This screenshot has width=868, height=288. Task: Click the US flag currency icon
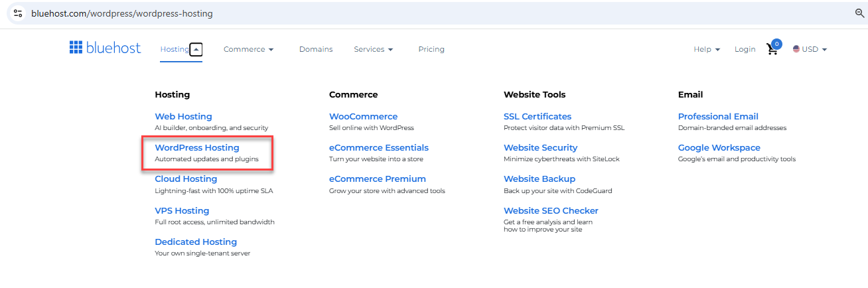796,49
